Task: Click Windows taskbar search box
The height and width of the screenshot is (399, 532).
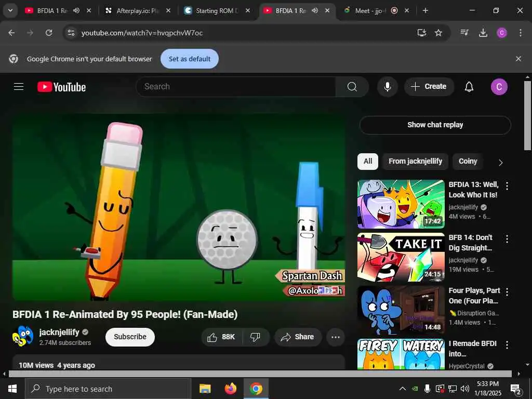Action: (108, 389)
